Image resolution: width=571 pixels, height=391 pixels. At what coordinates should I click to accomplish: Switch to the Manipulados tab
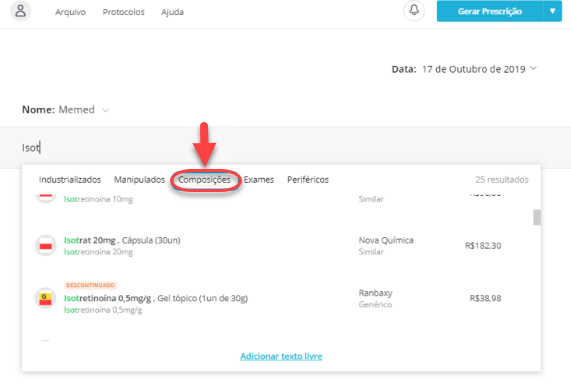139,179
